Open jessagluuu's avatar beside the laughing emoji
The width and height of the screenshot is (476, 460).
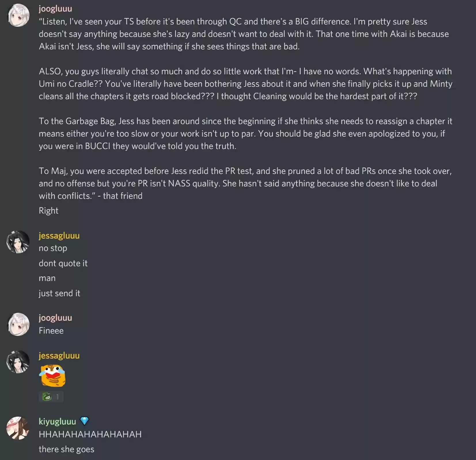pos(18,362)
